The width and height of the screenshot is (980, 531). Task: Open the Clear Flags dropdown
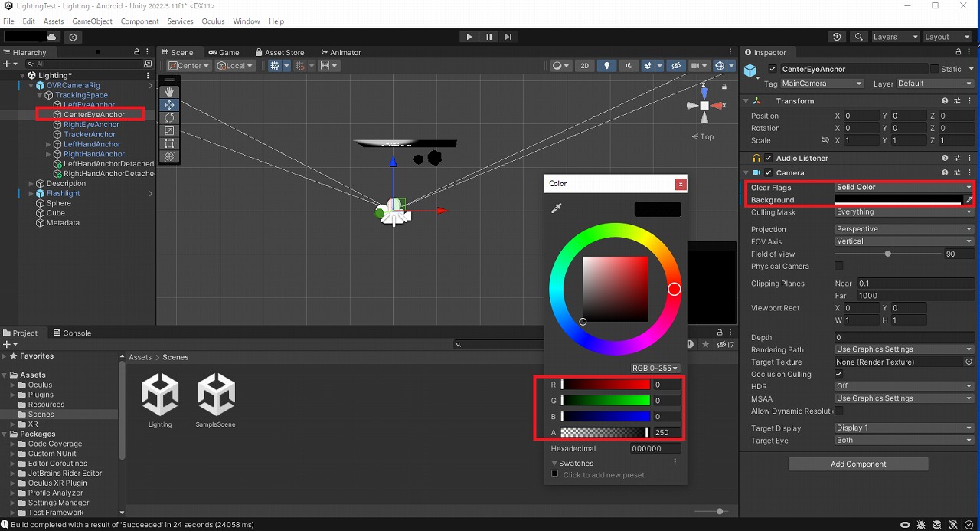coord(903,188)
